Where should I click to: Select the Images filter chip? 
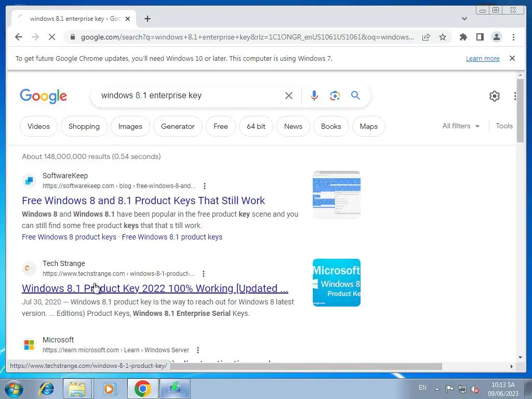point(130,126)
